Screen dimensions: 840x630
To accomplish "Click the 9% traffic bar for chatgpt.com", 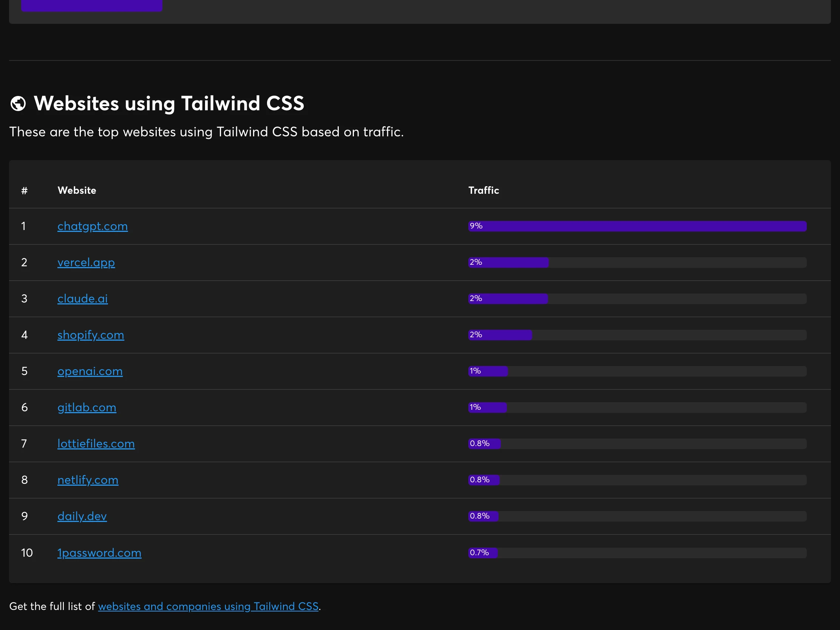I will 638,226.
